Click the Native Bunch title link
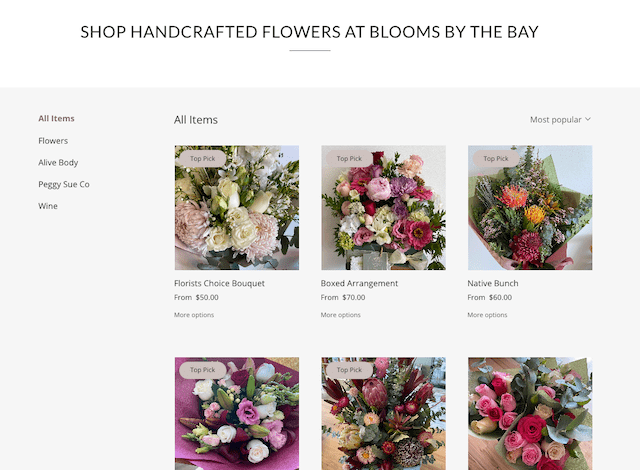This screenshot has height=470, width=640. click(493, 284)
